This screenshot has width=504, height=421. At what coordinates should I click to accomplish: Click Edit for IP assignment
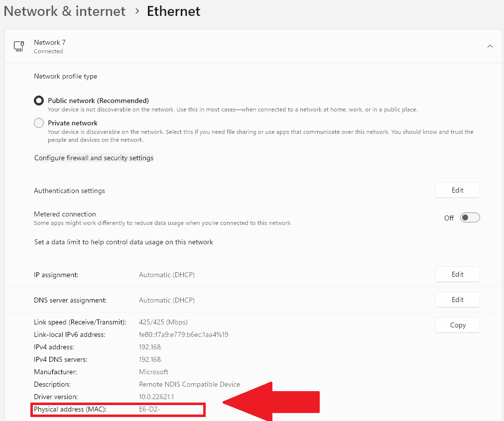(x=457, y=274)
